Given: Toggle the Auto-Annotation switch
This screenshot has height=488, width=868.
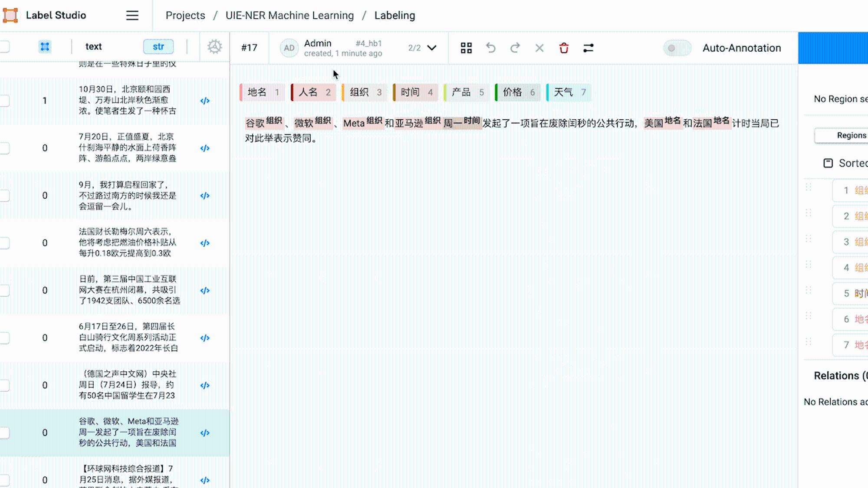Looking at the screenshot, I should click(677, 48).
